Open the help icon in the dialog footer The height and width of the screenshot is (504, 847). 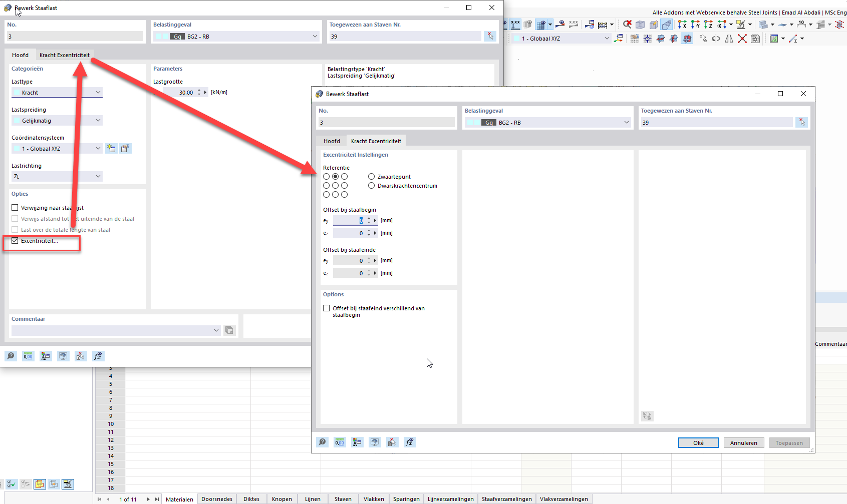[x=322, y=442]
